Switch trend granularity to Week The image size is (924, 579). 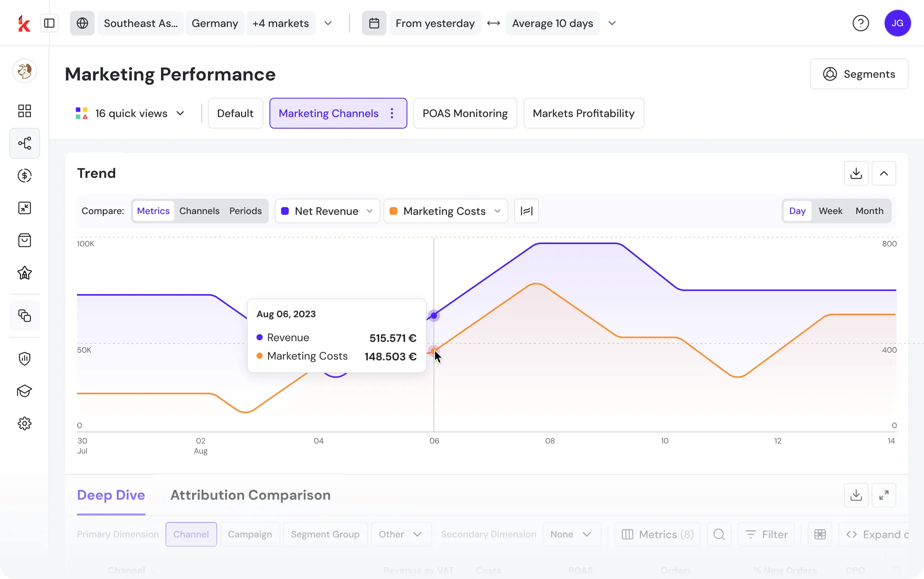pos(830,211)
